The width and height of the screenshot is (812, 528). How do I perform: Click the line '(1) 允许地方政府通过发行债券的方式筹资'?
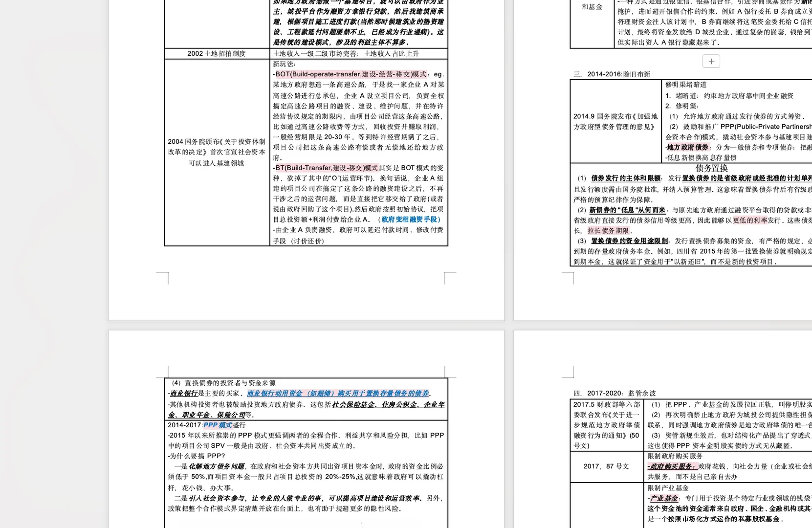click(x=736, y=116)
